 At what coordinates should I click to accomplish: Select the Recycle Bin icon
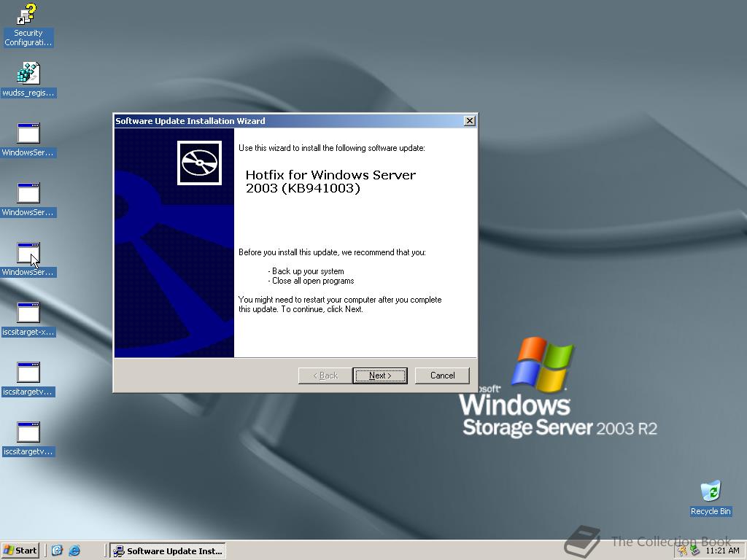711,498
